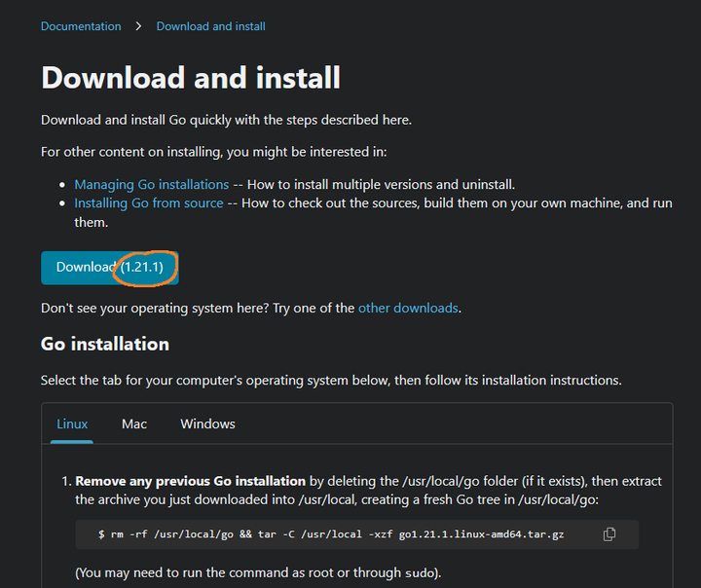
Task: Open the Managing Go installations link
Action: coord(151,184)
